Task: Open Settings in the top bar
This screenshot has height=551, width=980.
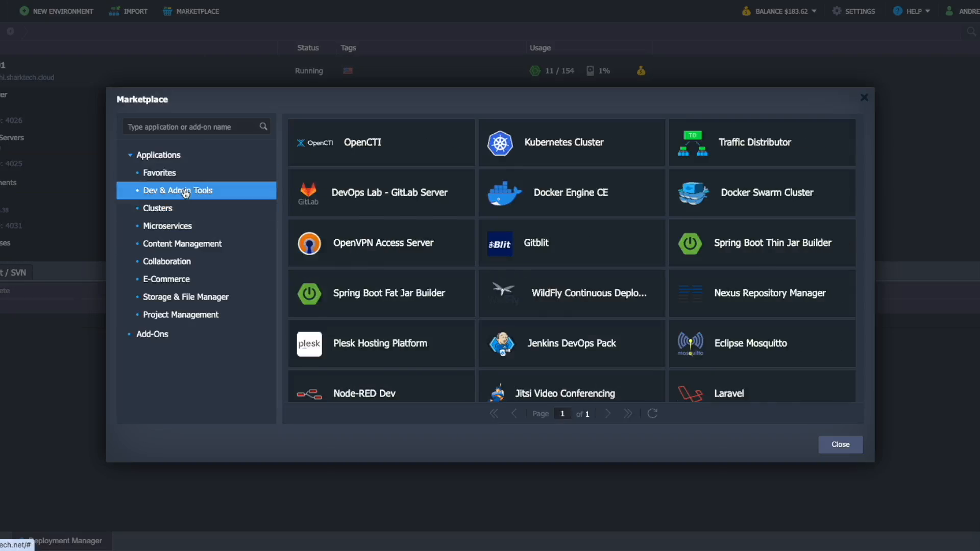Action: 853,11
